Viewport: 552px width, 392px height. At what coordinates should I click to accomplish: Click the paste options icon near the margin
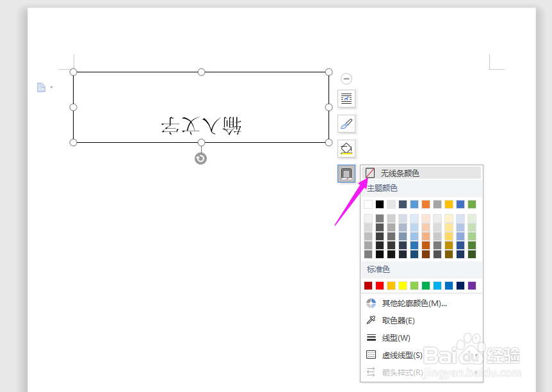[x=40, y=87]
